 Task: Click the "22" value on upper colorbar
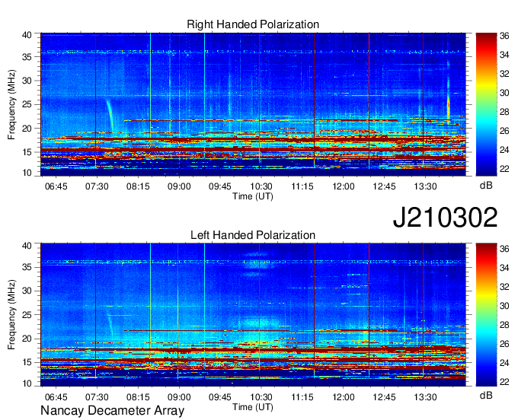(x=504, y=169)
